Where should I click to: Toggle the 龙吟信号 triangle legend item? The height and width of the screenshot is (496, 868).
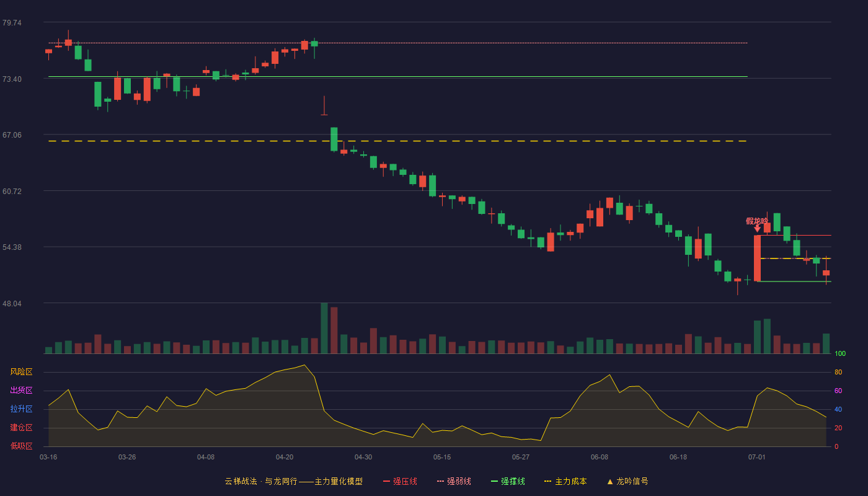click(x=627, y=481)
